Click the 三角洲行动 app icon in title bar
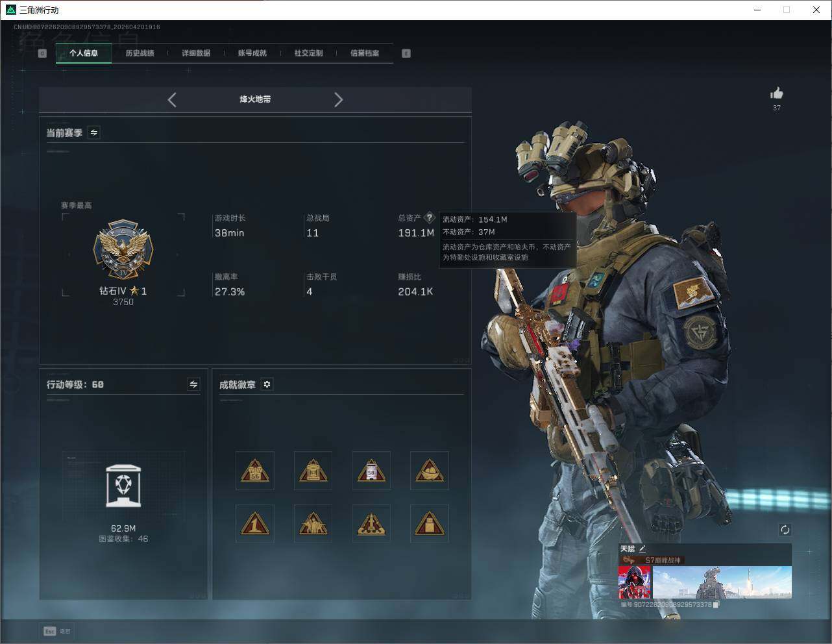This screenshot has width=832, height=644. pyautogui.click(x=10, y=10)
